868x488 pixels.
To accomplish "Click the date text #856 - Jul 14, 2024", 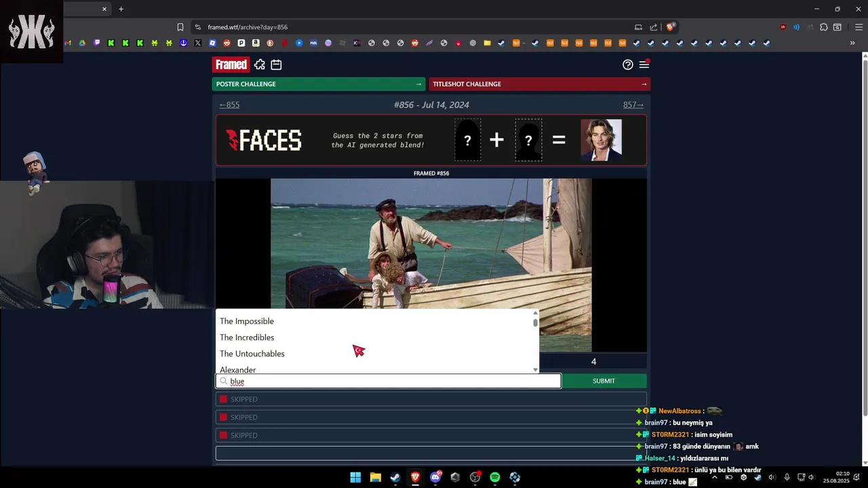I will (x=431, y=104).
